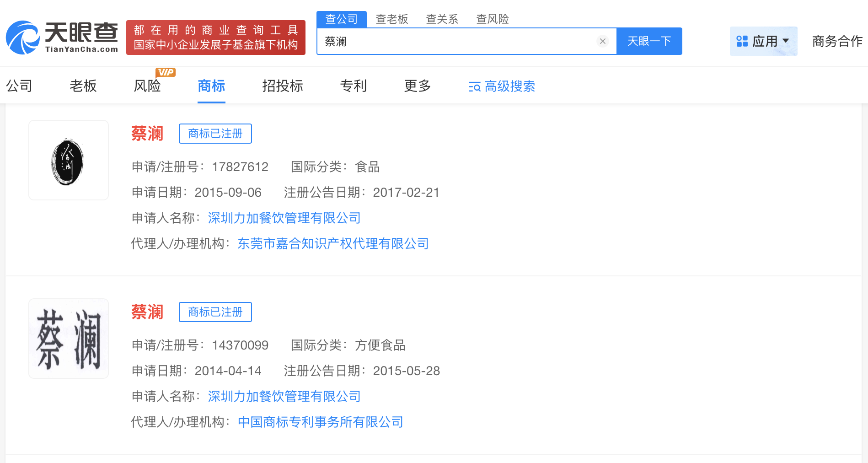
Task: Switch to the 商标 tab
Action: pyautogui.click(x=211, y=86)
